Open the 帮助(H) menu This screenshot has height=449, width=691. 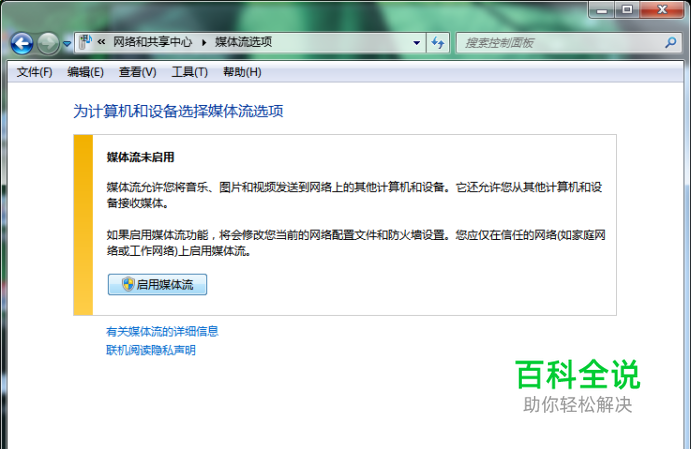[242, 72]
